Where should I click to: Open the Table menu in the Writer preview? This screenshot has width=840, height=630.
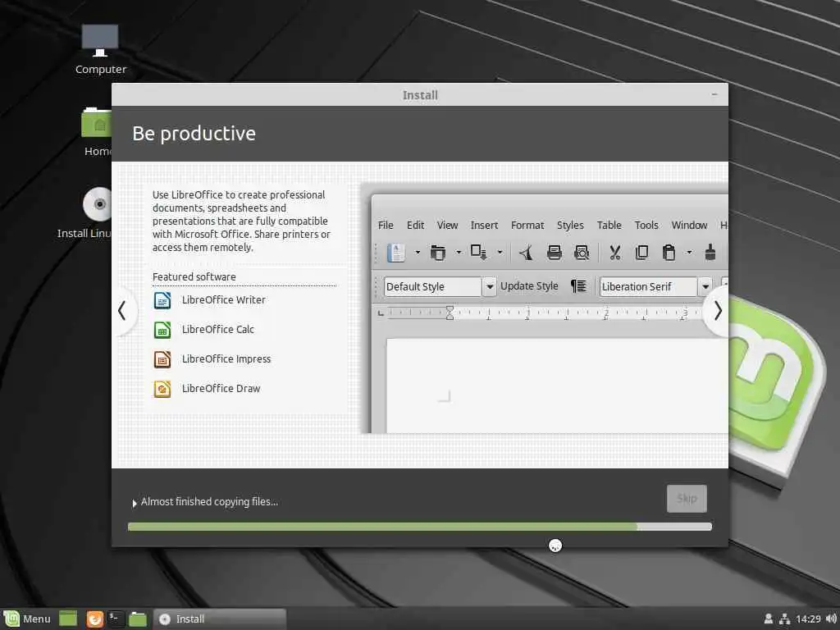609,225
